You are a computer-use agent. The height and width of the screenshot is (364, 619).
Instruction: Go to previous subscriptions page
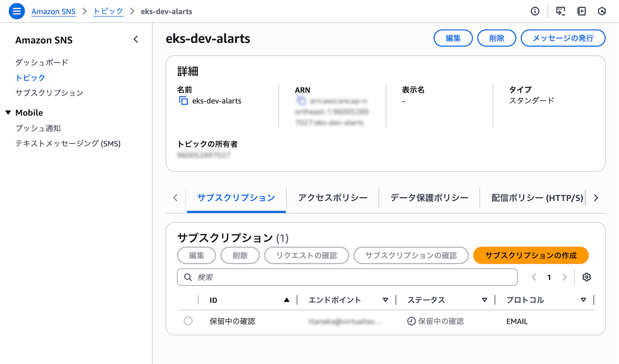[x=534, y=277]
